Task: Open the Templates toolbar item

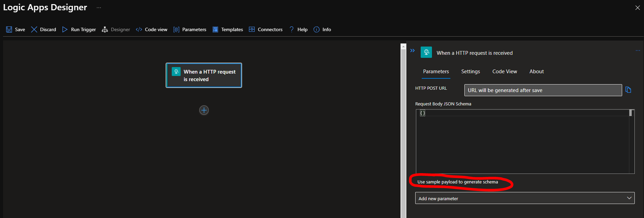Action: click(228, 29)
